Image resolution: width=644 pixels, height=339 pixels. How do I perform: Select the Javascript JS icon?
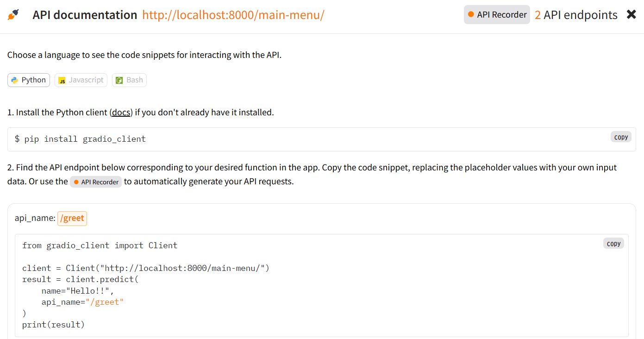click(62, 80)
